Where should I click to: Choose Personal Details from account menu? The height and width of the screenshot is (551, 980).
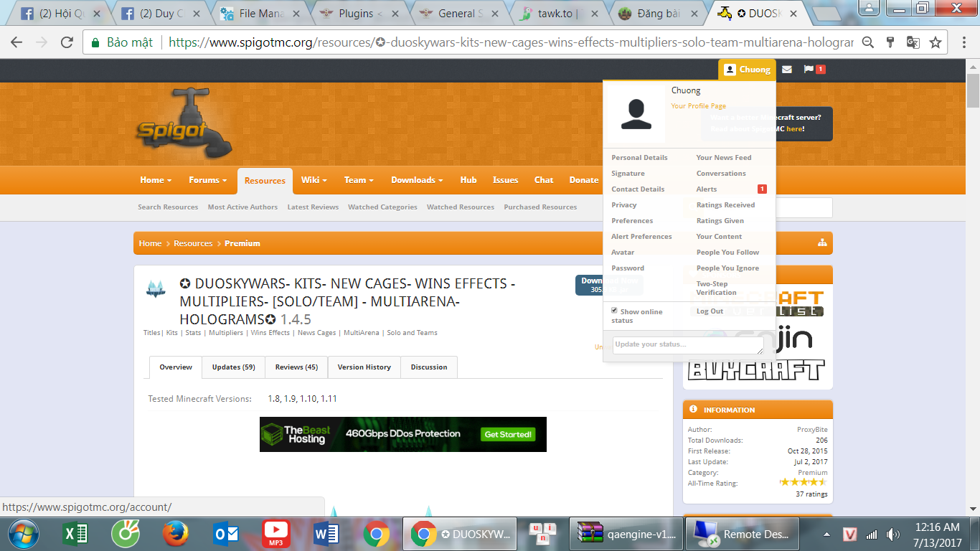click(x=639, y=158)
